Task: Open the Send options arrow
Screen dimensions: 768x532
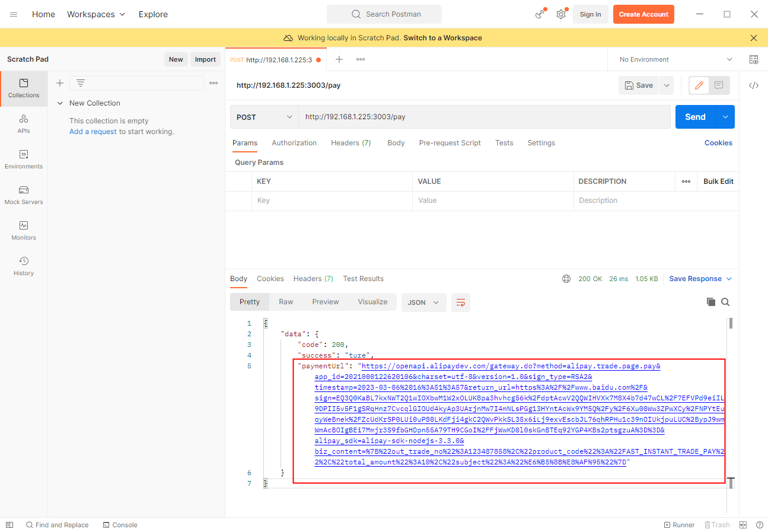Action: click(725, 117)
